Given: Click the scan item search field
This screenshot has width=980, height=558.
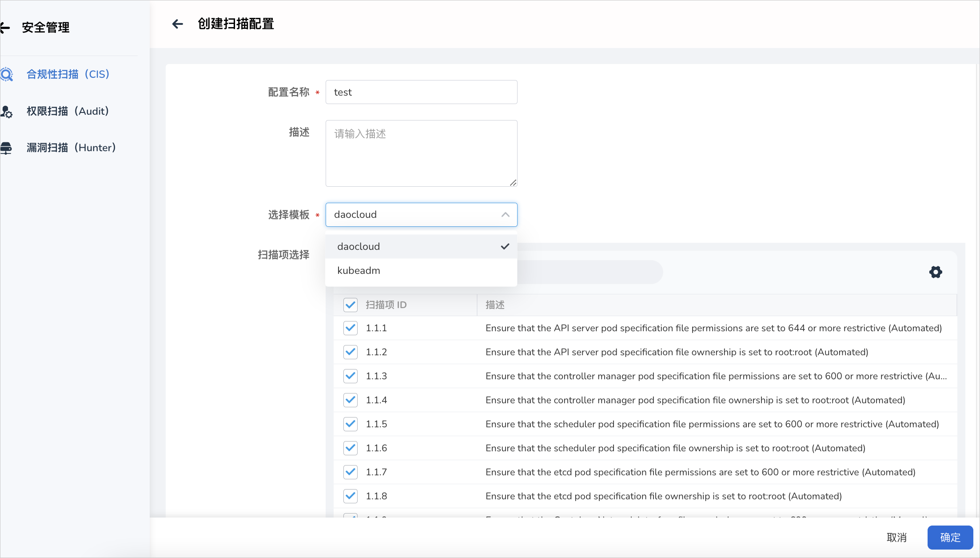Looking at the screenshot, I should coord(590,272).
